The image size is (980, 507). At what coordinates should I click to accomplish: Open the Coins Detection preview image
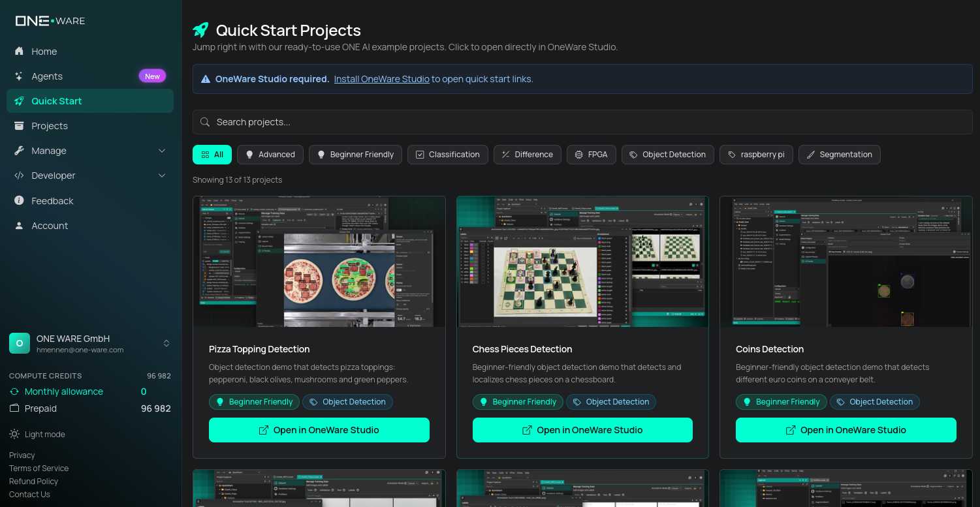pos(846,262)
